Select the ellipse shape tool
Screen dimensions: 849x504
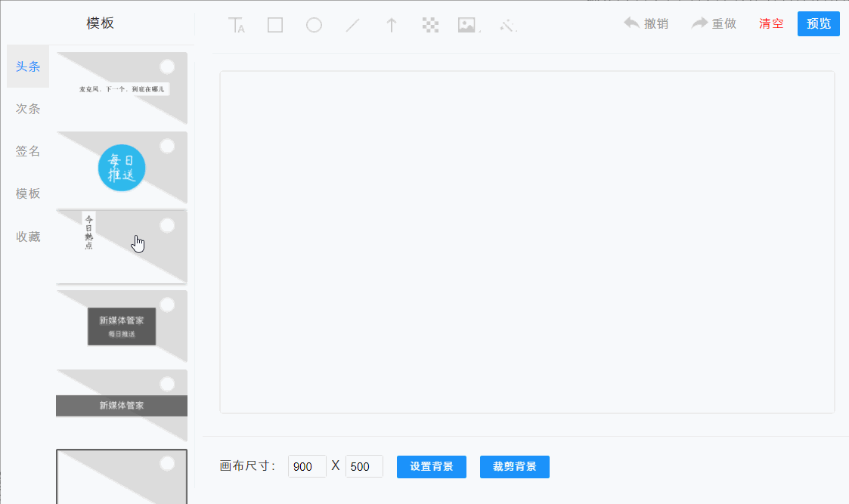click(x=313, y=24)
